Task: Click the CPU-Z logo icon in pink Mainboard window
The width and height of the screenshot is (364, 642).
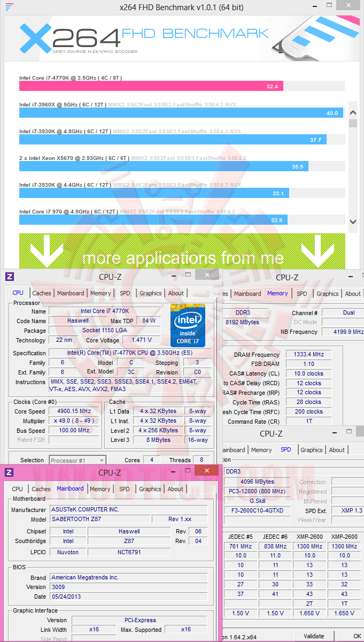Action: click(10, 472)
